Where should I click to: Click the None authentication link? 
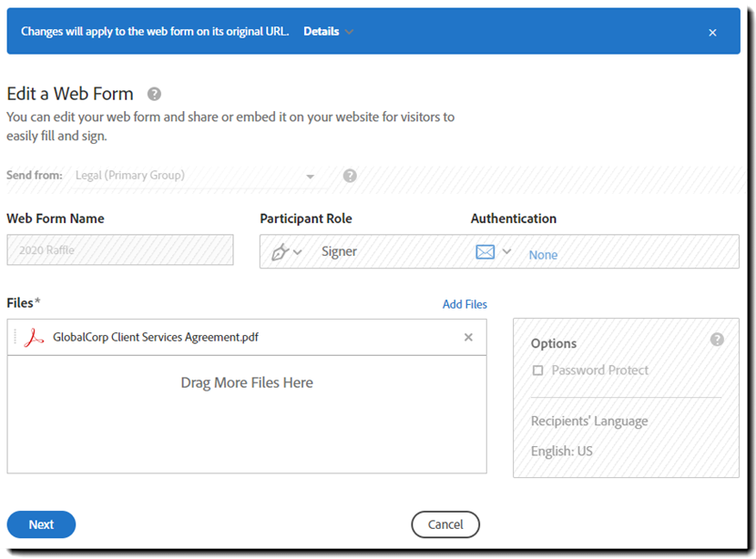543,255
